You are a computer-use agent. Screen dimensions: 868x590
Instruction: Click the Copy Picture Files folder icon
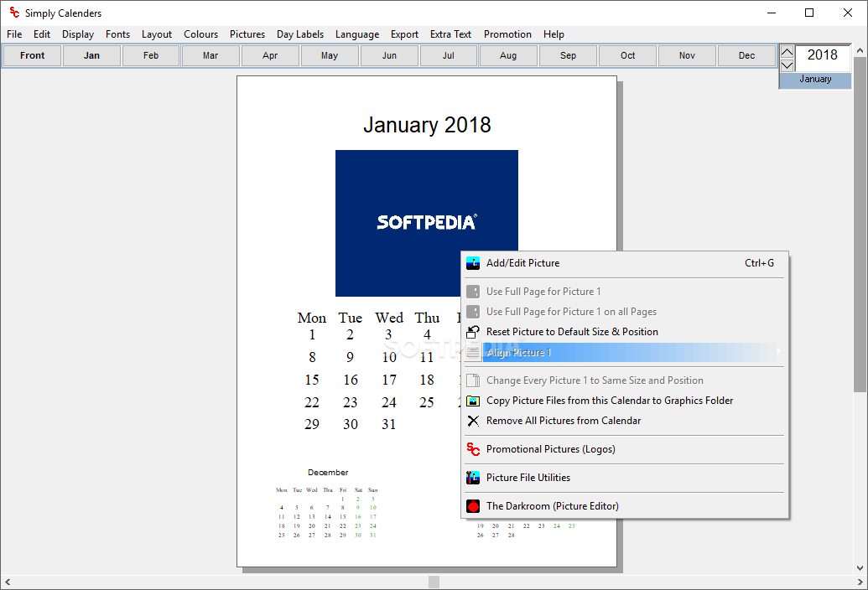473,401
